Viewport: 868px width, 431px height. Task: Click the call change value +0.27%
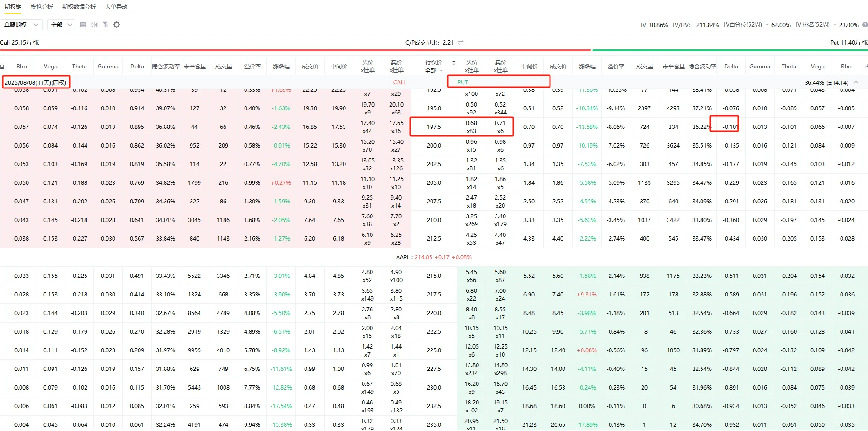point(281,183)
